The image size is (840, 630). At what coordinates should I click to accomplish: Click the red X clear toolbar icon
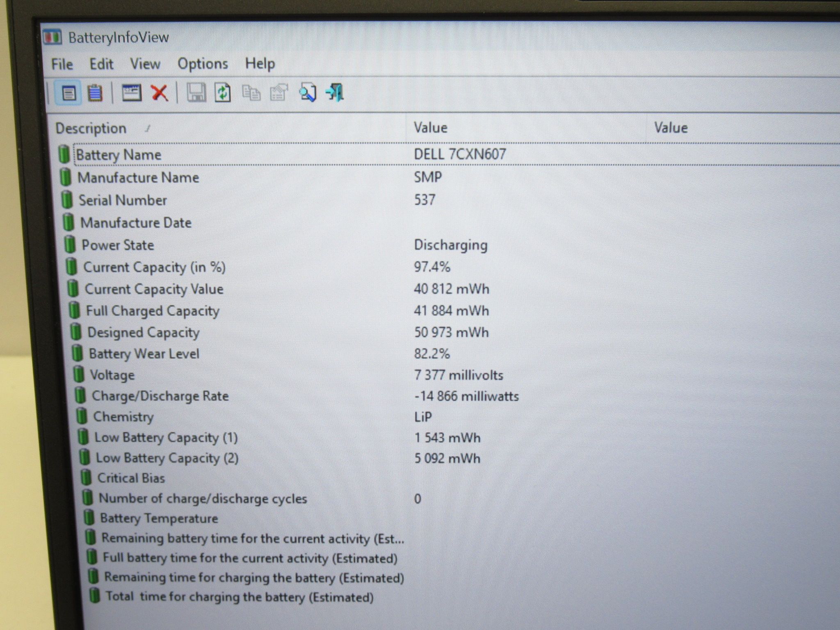[160, 93]
